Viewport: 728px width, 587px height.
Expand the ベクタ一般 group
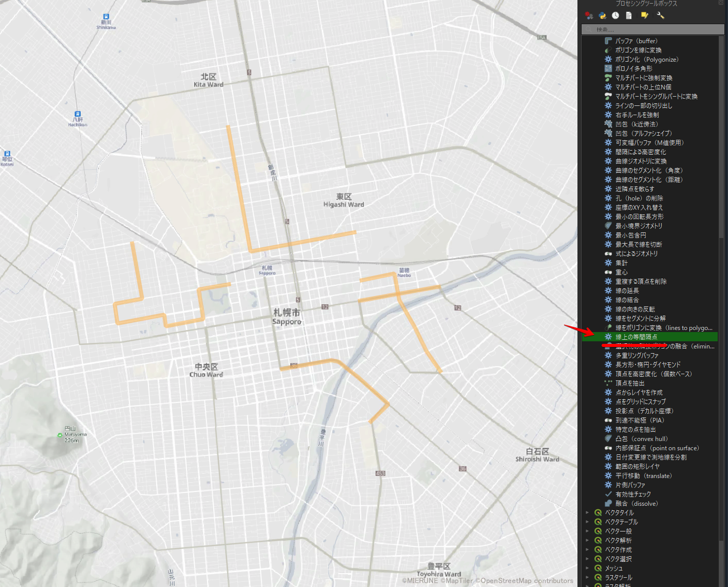click(x=587, y=531)
